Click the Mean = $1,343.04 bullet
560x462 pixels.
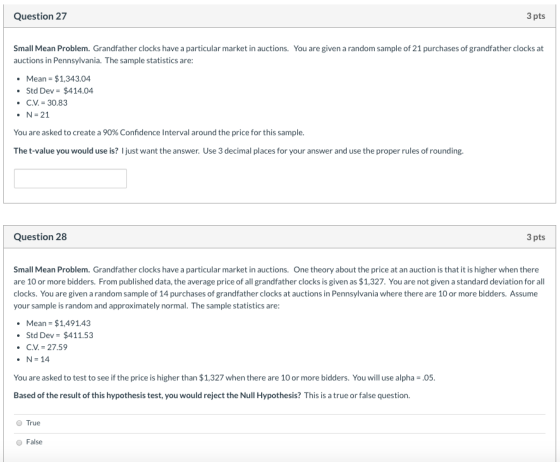pos(59,79)
